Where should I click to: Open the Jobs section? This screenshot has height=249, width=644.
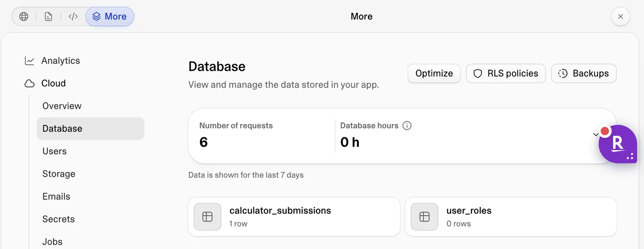coord(52,242)
